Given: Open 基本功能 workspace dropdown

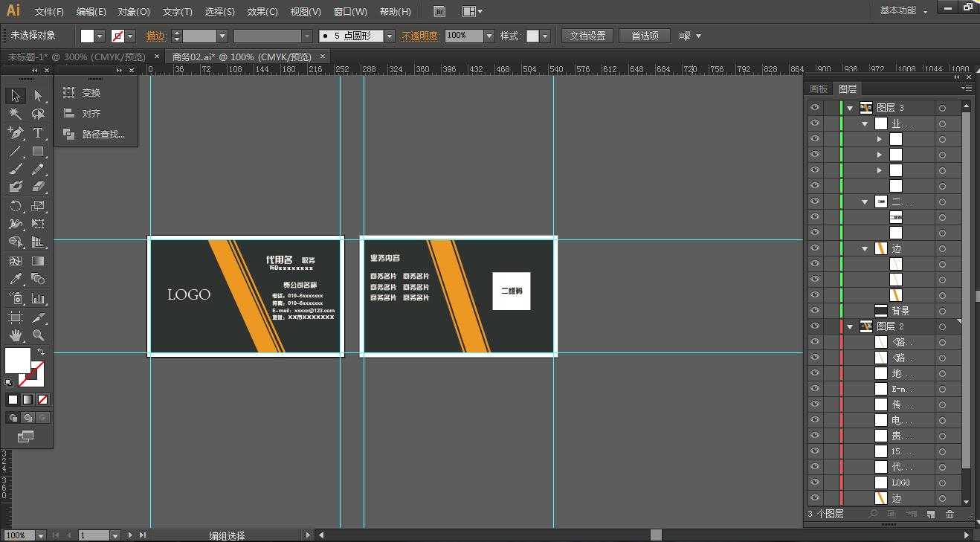Looking at the screenshot, I should coord(904,11).
